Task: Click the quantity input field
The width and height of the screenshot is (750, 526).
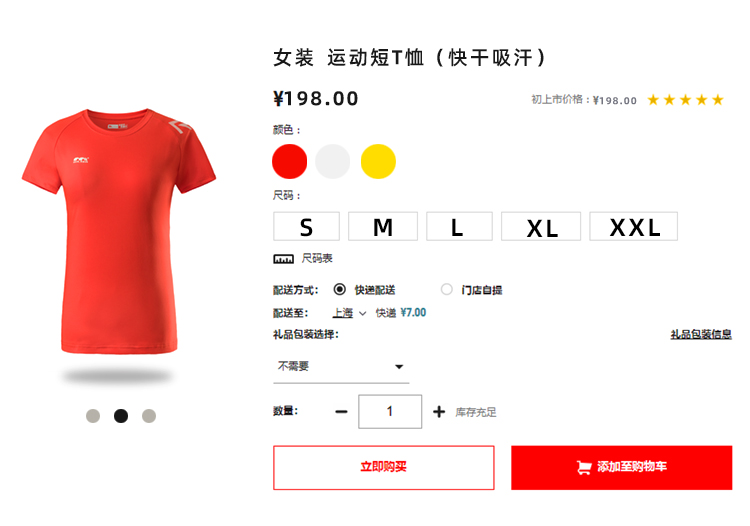Action: (x=390, y=412)
